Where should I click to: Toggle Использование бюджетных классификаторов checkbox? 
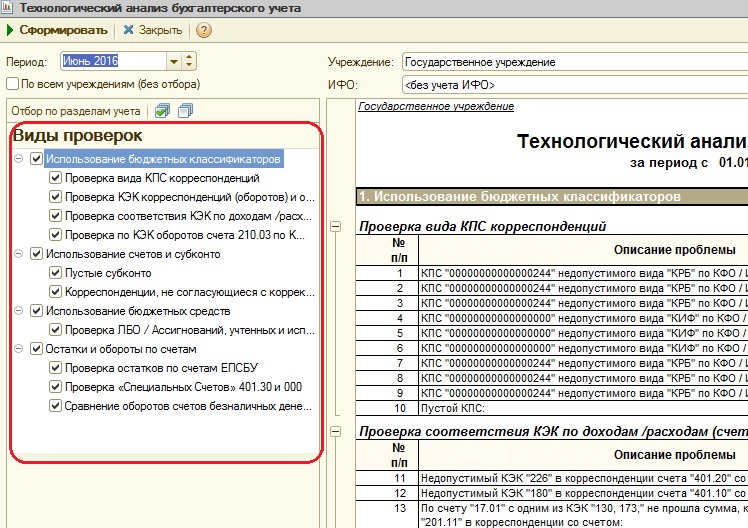click(36, 158)
